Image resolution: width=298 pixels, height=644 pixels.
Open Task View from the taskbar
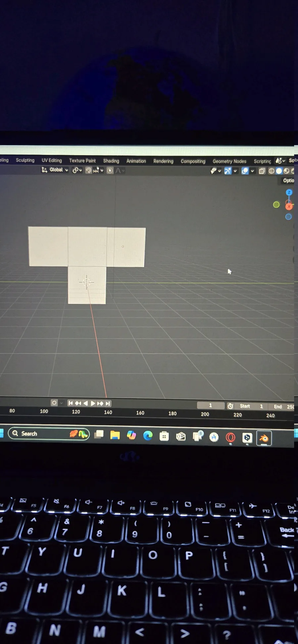(x=99, y=434)
